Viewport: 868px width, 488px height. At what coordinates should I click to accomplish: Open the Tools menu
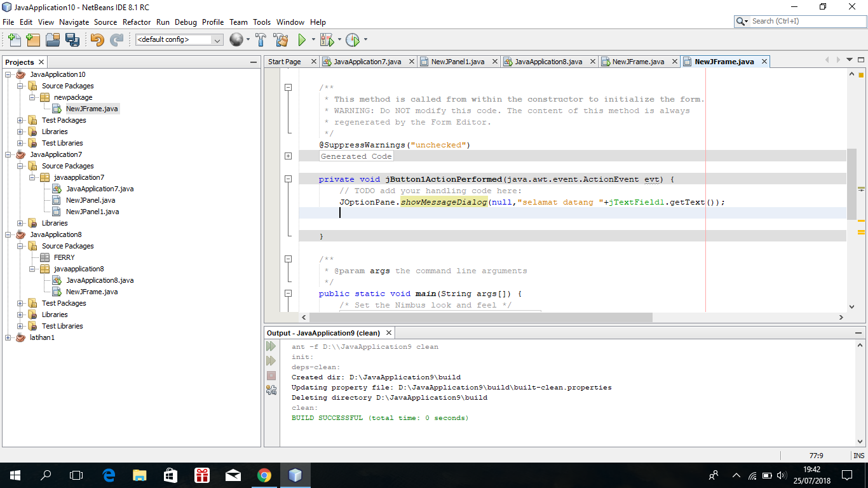262,22
